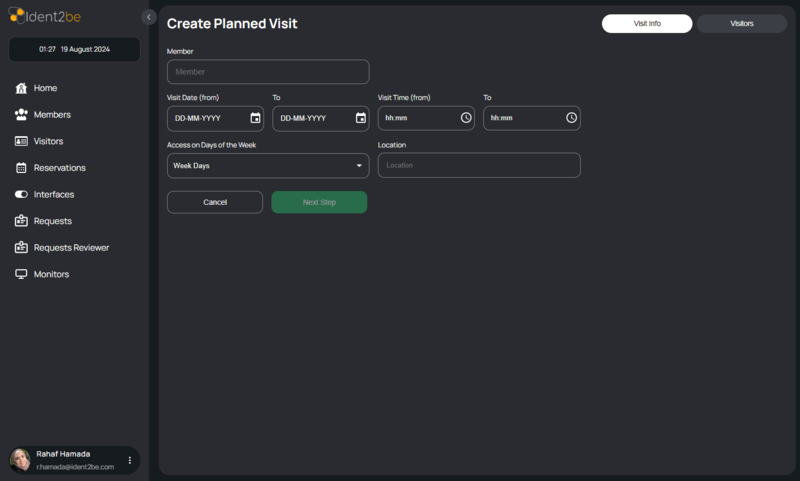Collapse the sidebar with chevron arrow
This screenshot has width=800, height=481.
(149, 17)
